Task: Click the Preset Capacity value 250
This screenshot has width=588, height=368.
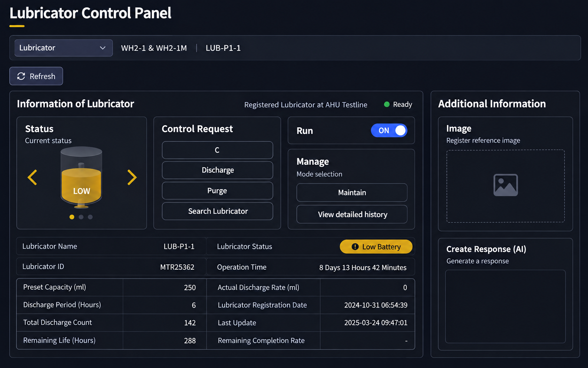Action: (x=190, y=287)
